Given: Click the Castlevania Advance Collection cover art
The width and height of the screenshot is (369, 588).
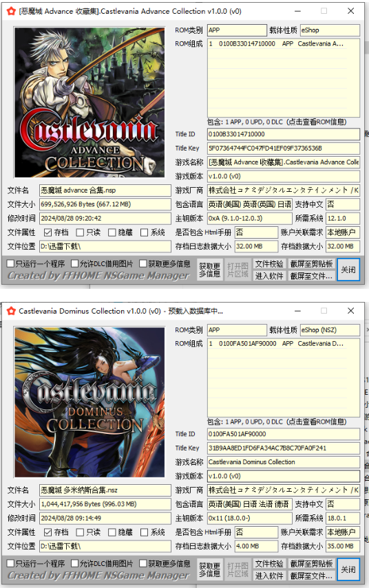Looking at the screenshot, I should 89,102.
